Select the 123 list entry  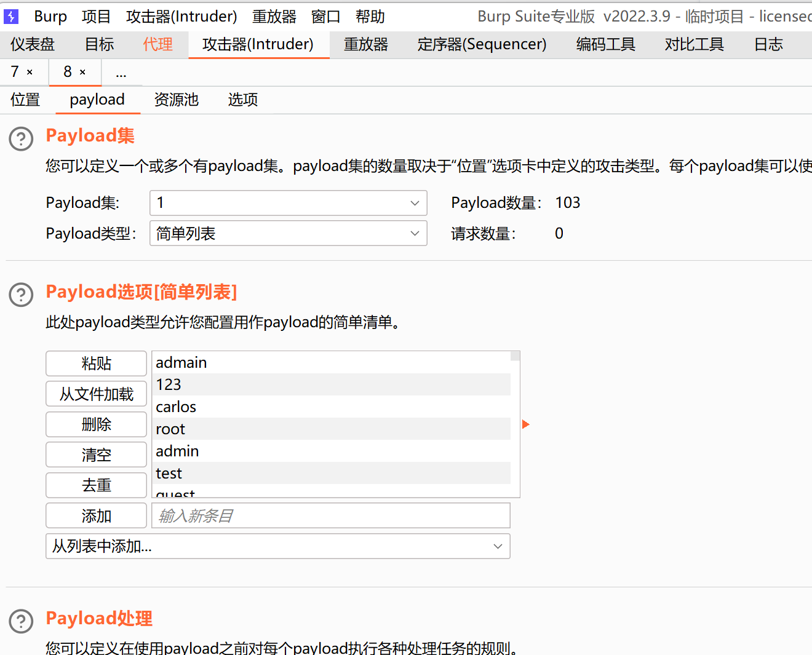pyautogui.click(x=332, y=384)
